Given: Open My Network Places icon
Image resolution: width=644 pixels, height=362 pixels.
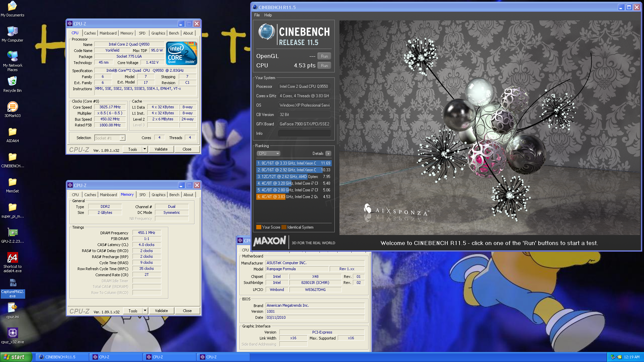Looking at the screenshot, I should [12, 61].
